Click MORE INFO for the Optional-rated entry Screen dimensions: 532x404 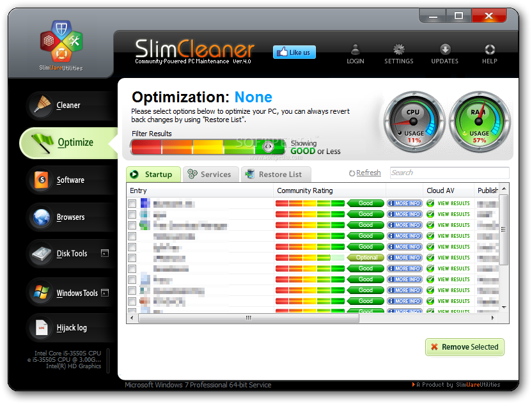tap(404, 258)
